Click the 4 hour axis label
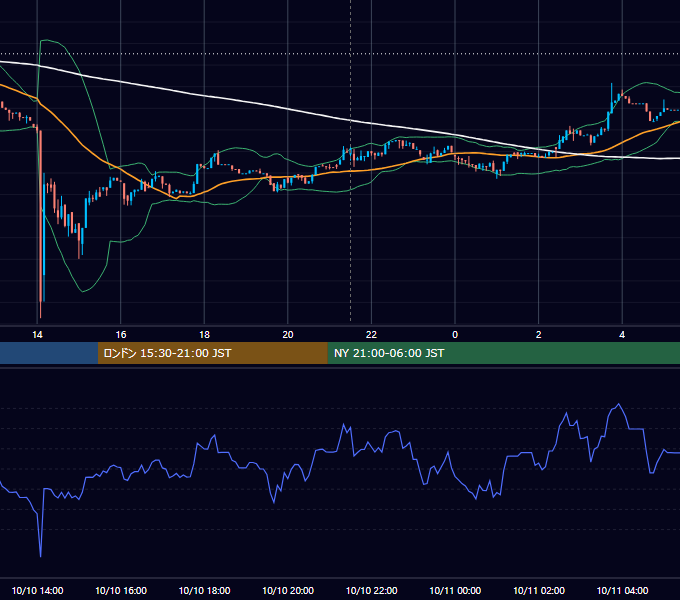The height and width of the screenshot is (600, 680). pyautogui.click(x=622, y=335)
